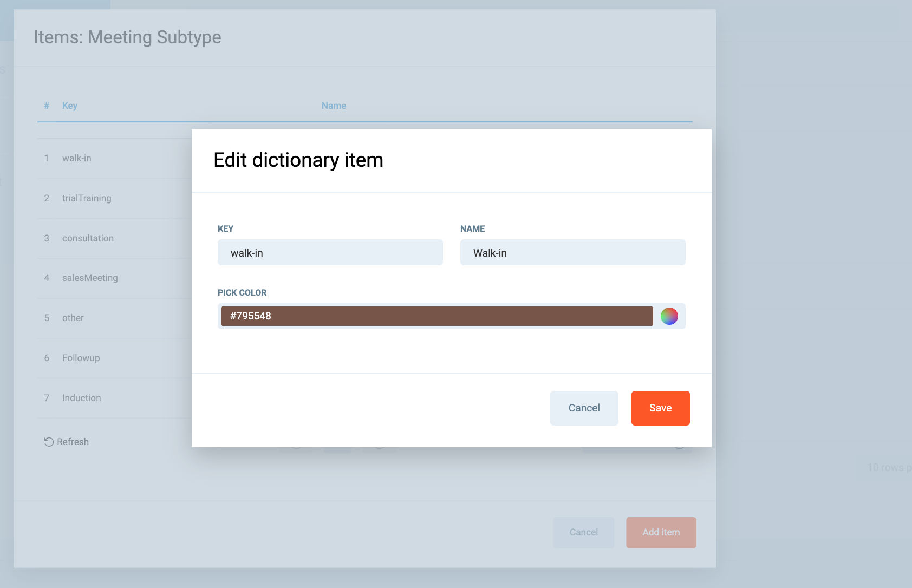The width and height of the screenshot is (912, 588).
Task: Click Cancel in the Meeting Subtype panel
Action: 583,533
